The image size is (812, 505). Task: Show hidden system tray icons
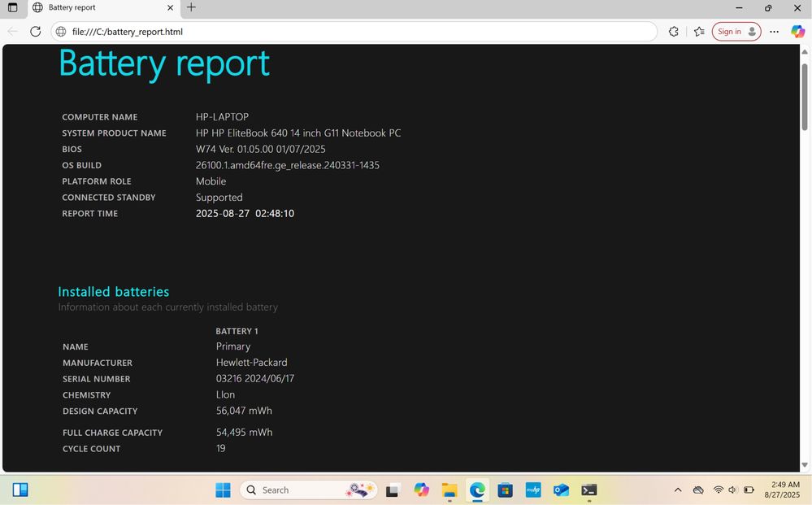tap(677, 490)
